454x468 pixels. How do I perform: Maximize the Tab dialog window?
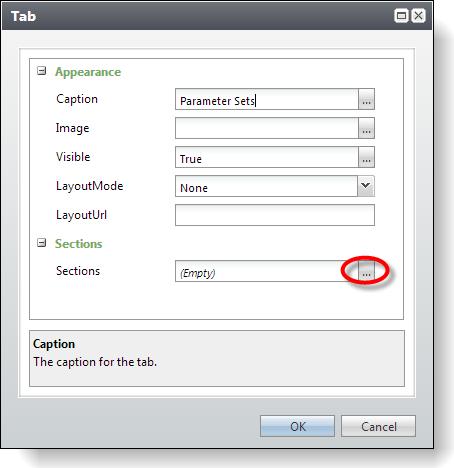click(401, 16)
